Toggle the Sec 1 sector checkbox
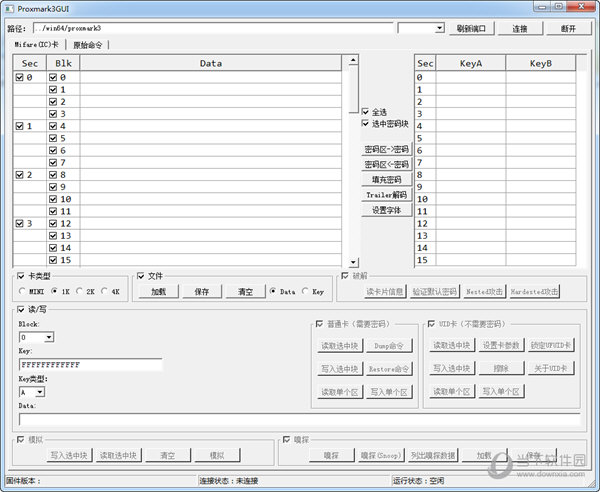Image resolution: width=600 pixels, height=492 pixels. pyautogui.click(x=19, y=126)
